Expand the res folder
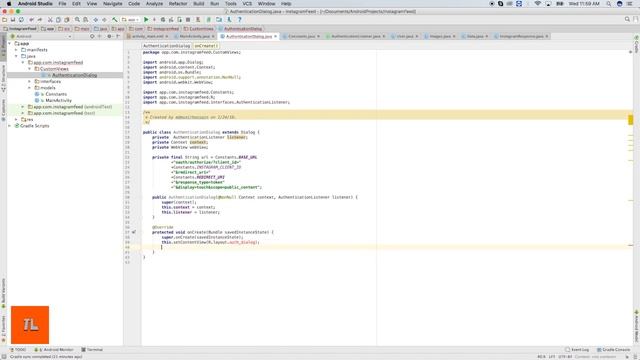This screenshot has height=360, width=640. pos(16,120)
